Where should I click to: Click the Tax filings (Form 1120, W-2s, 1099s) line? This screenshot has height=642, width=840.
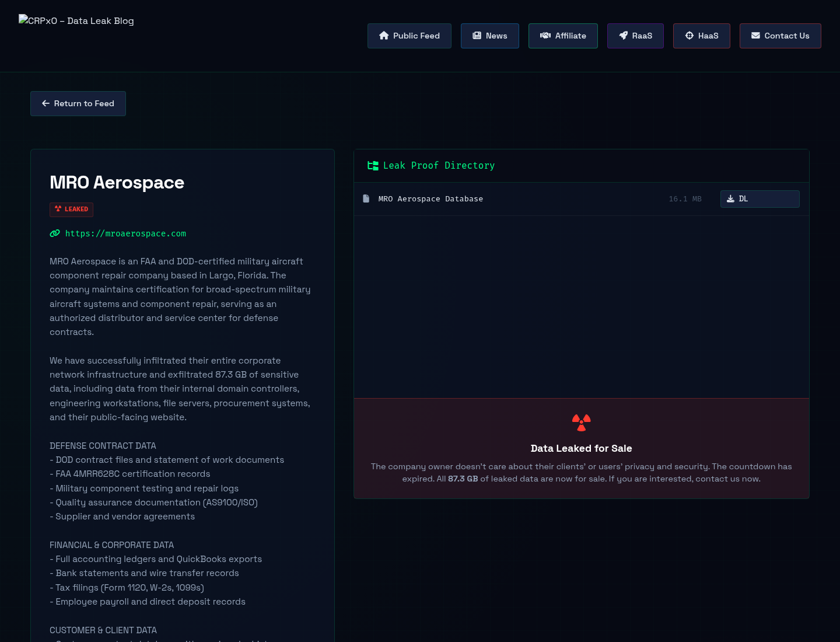pos(127,588)
